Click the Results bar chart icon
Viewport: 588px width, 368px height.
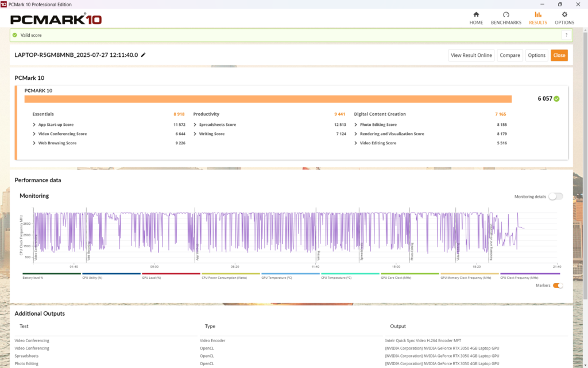[537, 14]
